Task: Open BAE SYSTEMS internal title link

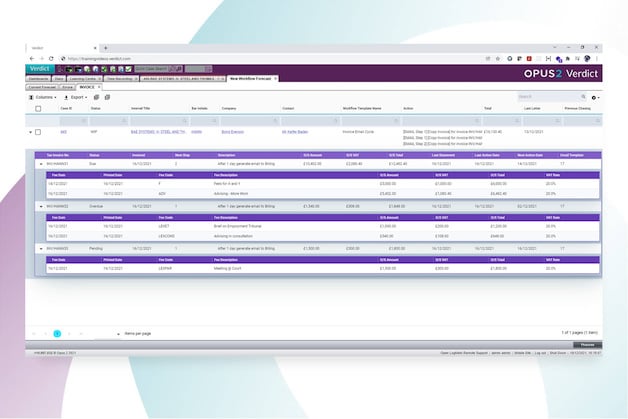Action: click(x=158, y=132)
